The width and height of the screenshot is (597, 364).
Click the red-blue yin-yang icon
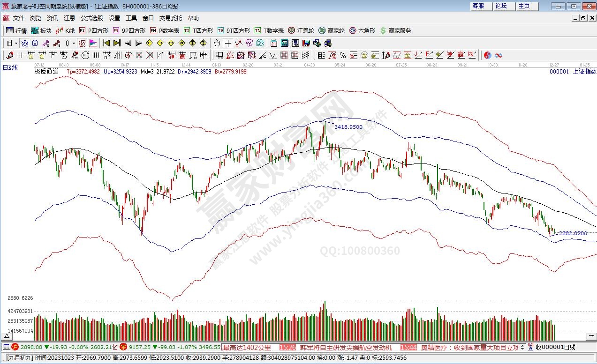pyautogui.click(x=487, y=55)
